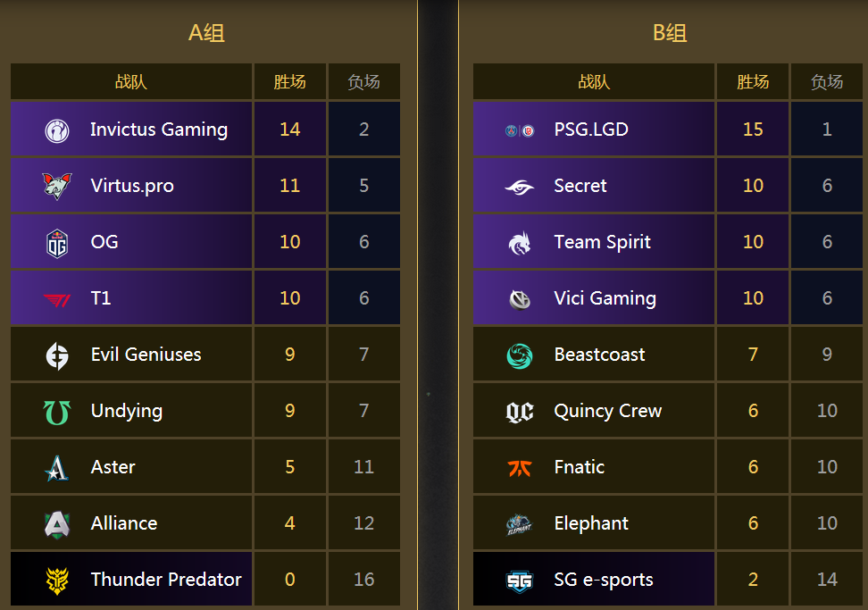Click the Invictus Gaming team logo

coord(57,130)
